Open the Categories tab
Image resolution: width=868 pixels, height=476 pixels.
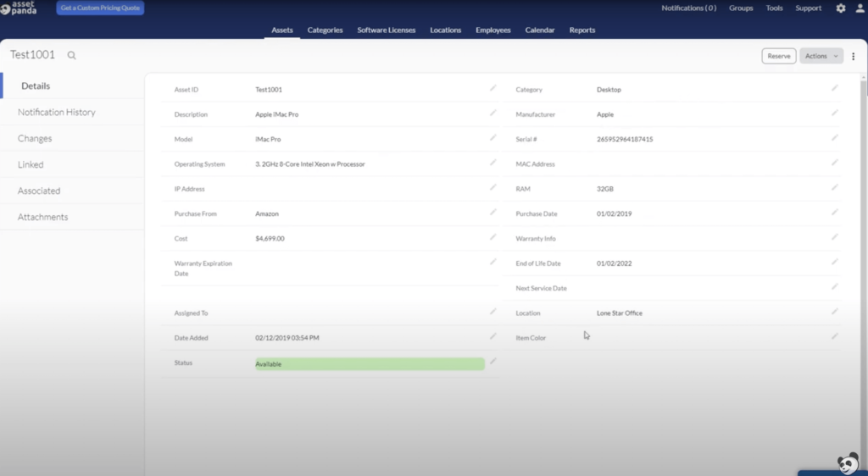coord(325,30)
